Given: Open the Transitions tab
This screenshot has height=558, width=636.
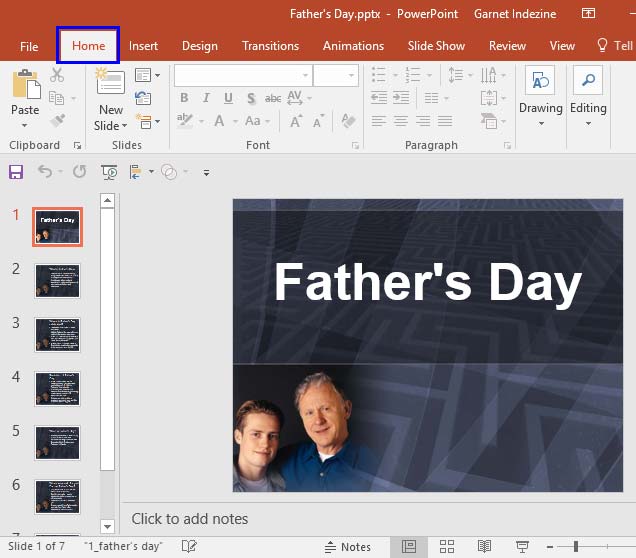Looking at the screenshot, I should pos(270,46).
